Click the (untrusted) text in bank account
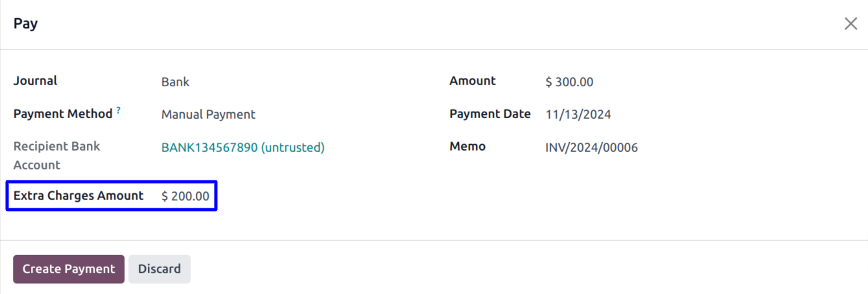The height and width of the screenshot is (294, 868). tap(292, 148)
